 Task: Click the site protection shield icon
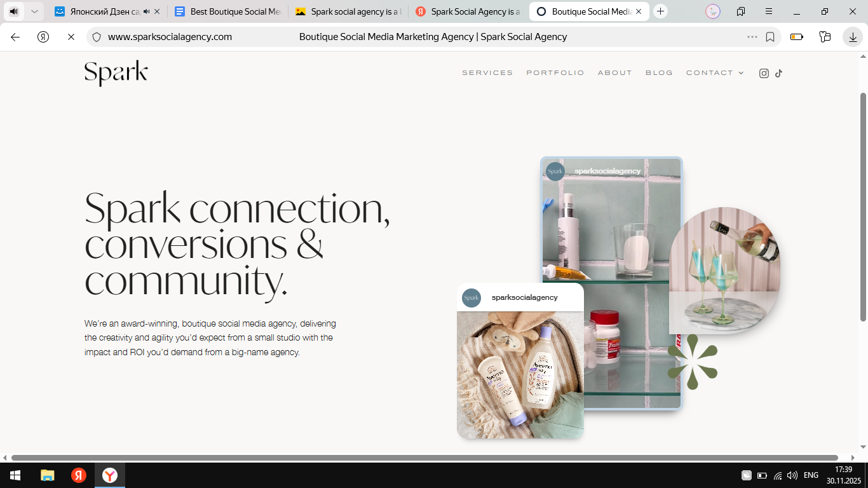(97, 37)
